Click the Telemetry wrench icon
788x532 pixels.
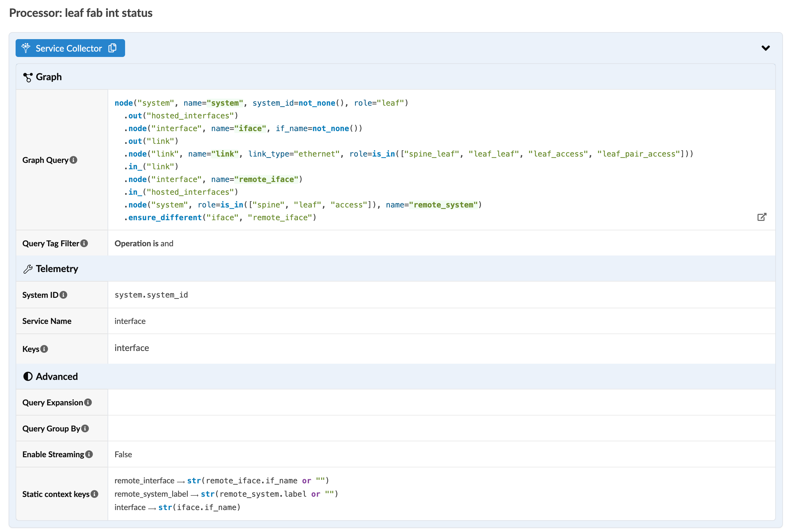28,269
